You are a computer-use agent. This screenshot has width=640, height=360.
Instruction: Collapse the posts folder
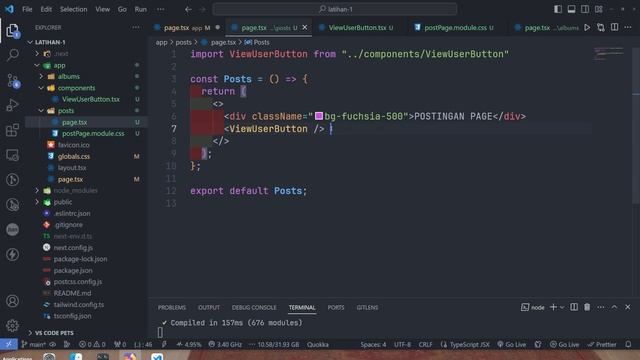point(41,111)
